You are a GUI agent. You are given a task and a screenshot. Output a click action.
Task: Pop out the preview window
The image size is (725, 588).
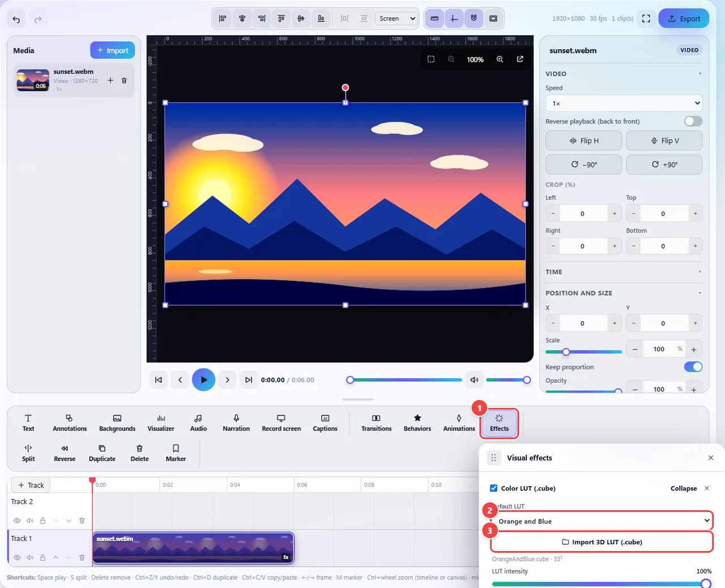point(520,59)
